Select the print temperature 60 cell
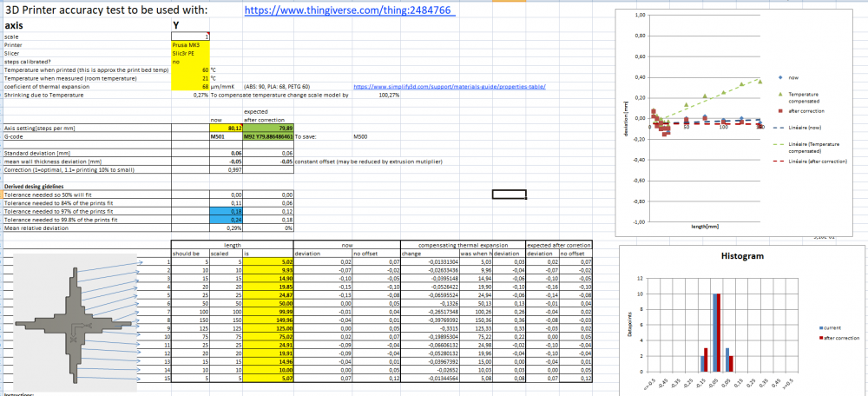 click(190, 70)
